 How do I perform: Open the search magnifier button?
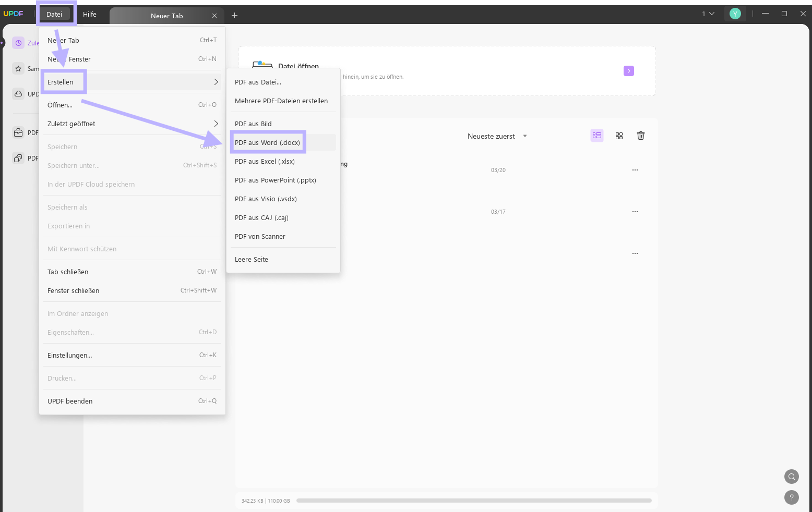pyautogui.click(x=792, y=476)
